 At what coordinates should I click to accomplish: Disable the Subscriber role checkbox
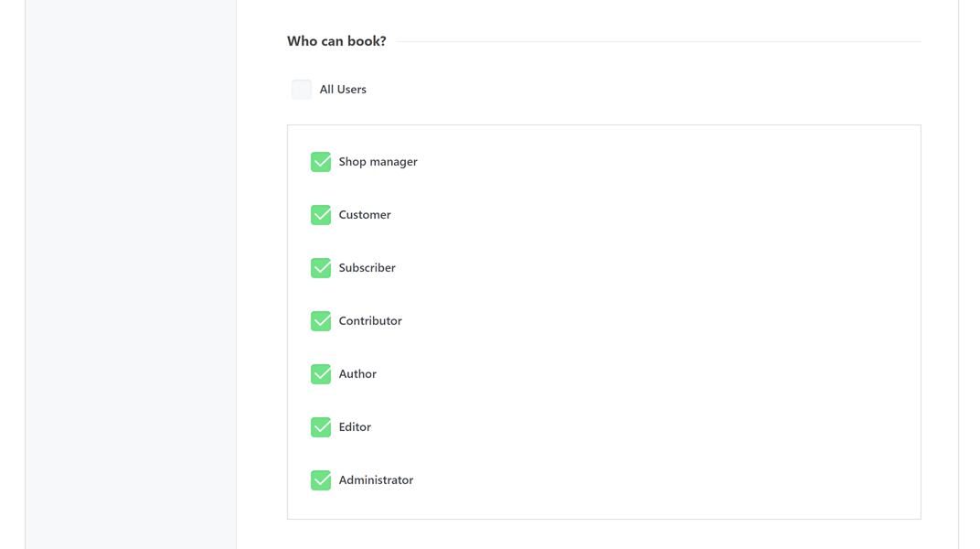point(321,268)
